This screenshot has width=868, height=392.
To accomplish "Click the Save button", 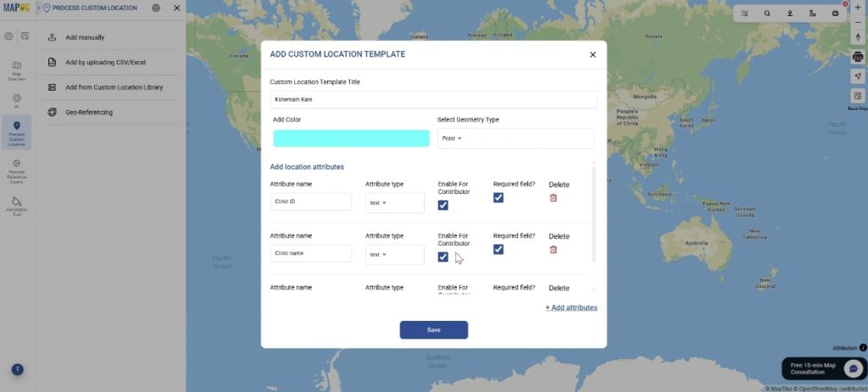I will pyautogui.click(x=433, y=330).
